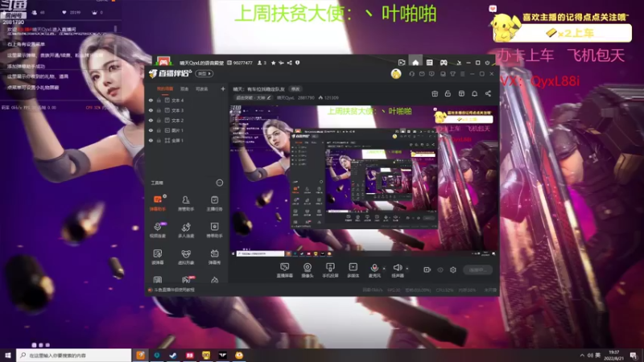
Task: Open the hamburger menu in title bar
Action: tap(462, 74)
